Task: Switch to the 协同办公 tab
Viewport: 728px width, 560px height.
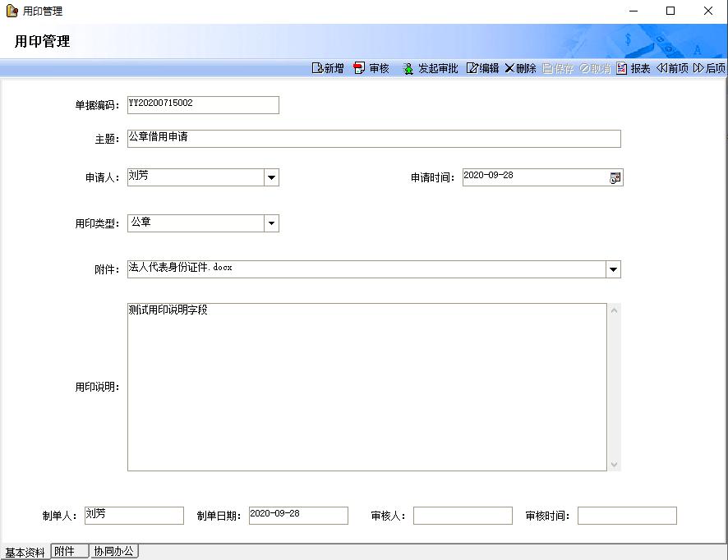Action: [113, 552]
